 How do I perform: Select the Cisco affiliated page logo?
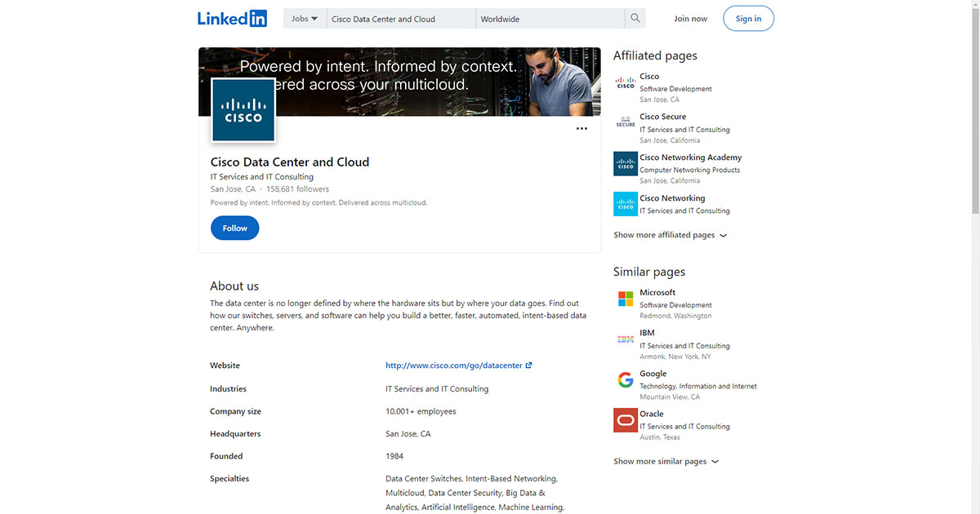click(x=625, y=82)
